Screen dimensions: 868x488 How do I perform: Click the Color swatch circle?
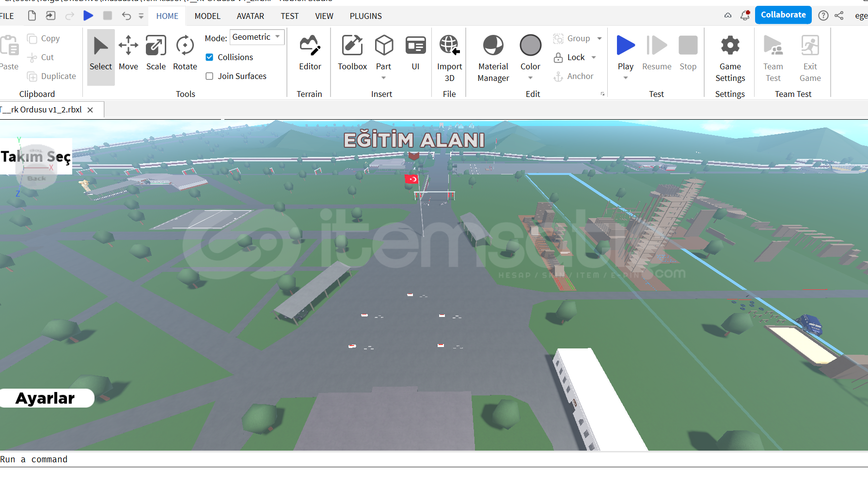click(x=530, y=46)
